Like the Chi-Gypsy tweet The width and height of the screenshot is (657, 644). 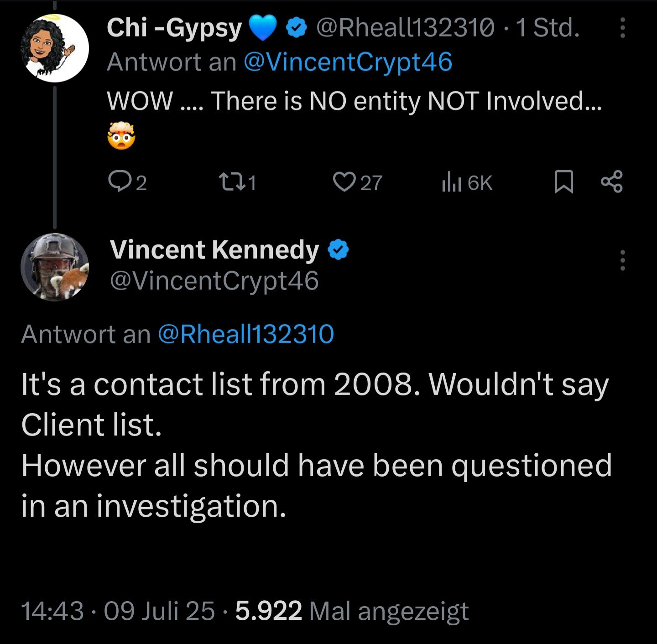click(x=344, y=182)
